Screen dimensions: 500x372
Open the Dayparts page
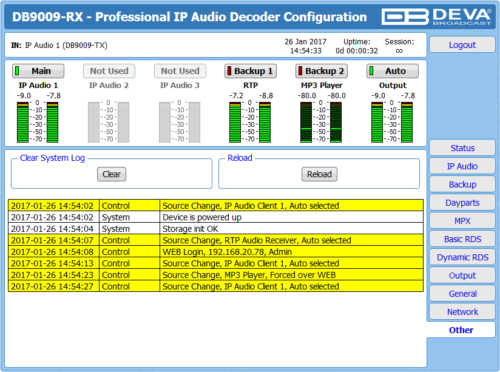(462, 203)
